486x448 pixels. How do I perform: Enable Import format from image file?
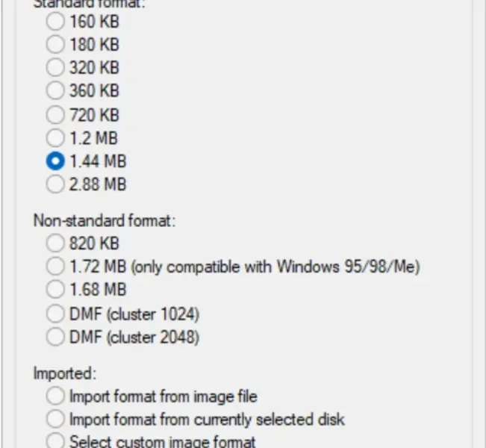click(55, 396)
